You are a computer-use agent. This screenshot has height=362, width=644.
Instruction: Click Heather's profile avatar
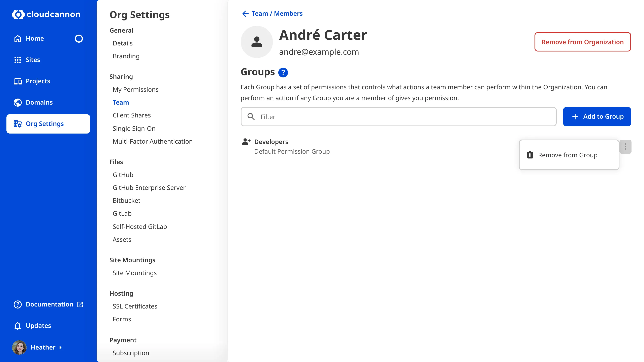click(x=19, y=347)
